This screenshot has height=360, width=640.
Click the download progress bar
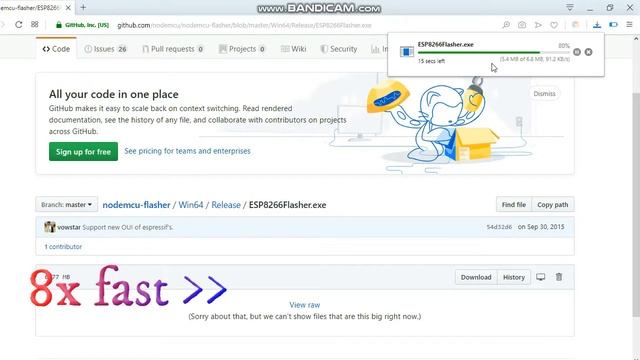[x=493, y=52]
